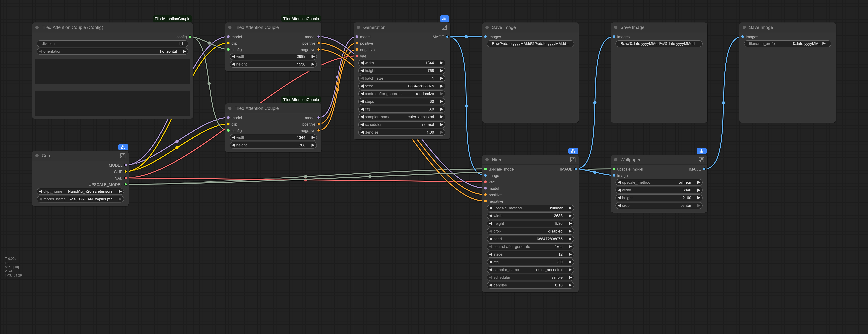Collapse the Generation node via its title dot
This screenshot has width=868, height=334.
[x=358, y=28]
